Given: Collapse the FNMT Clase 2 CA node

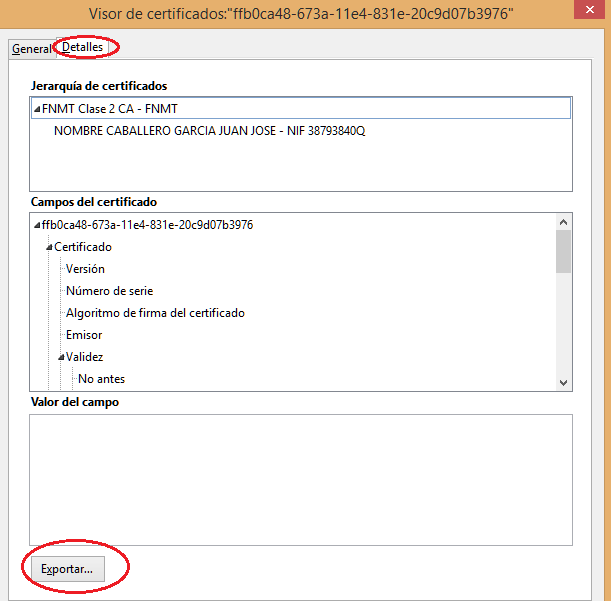Looking at the screenshot, I should point(37,109).
